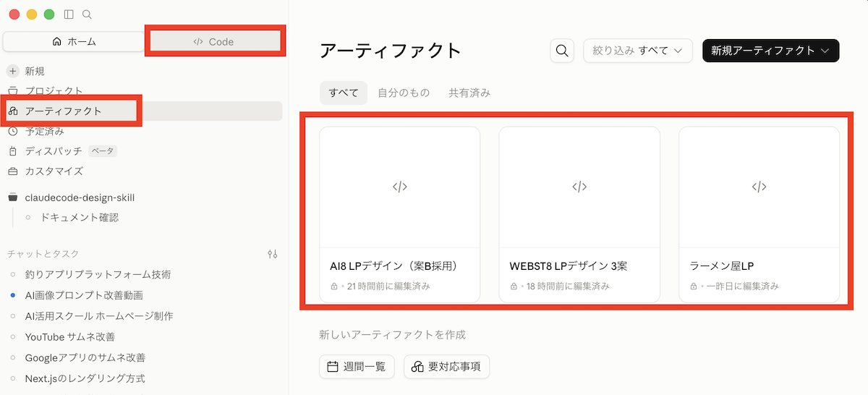Click the カスタマイズ briefcase icon
This screenshot has width=868, height=395.
click(x=13, y=171)
